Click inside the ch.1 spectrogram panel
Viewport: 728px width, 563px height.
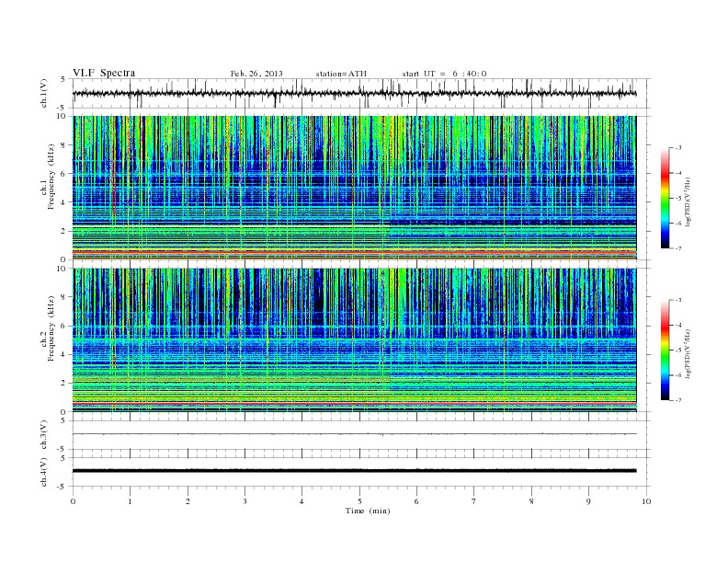coord(354,188)
